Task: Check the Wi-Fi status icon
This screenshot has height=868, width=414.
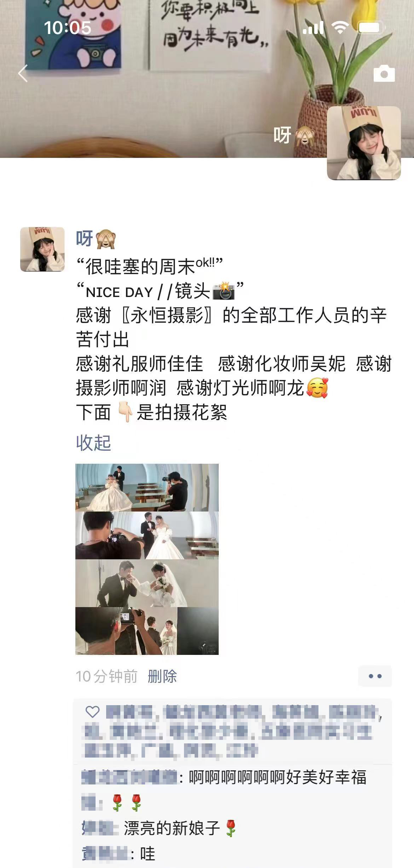Action: pos(340,28)
